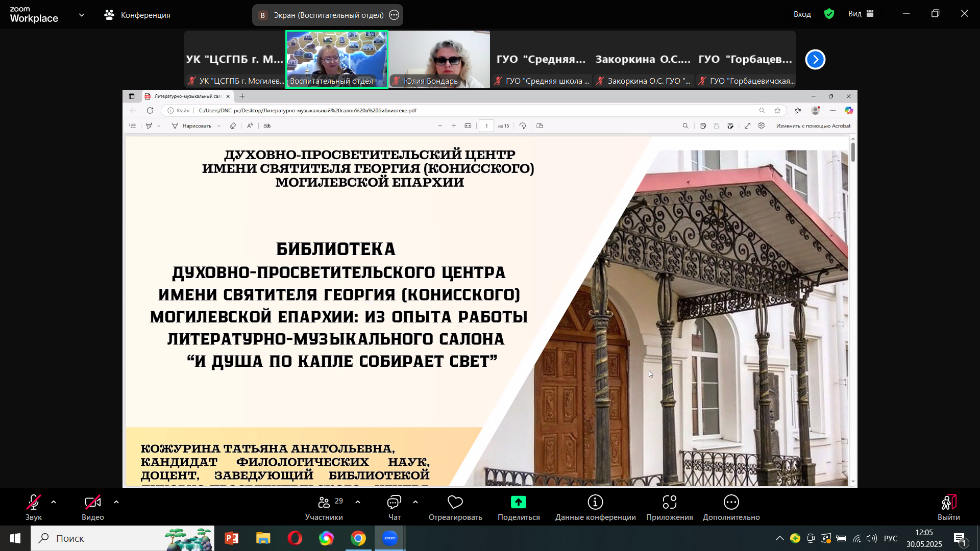The image size is (980, 551).
Task: Click the read aloud icon in PDF toolbar
Action: 250,126
